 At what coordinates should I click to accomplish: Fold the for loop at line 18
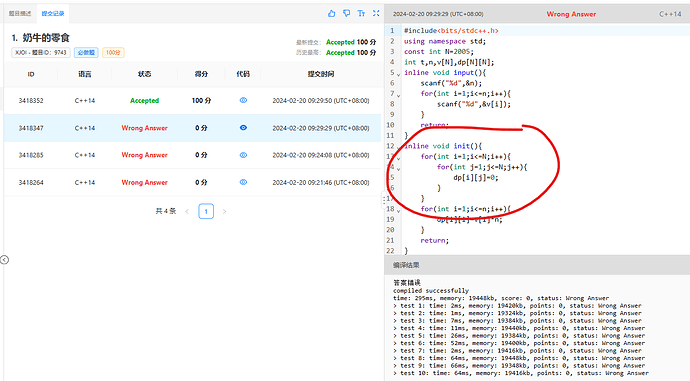[x=399, y=210]
